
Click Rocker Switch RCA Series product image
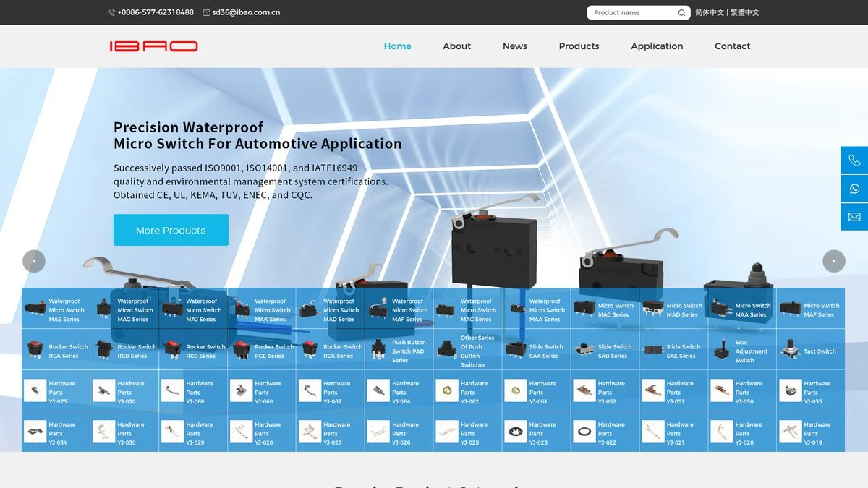coord(35,350)
